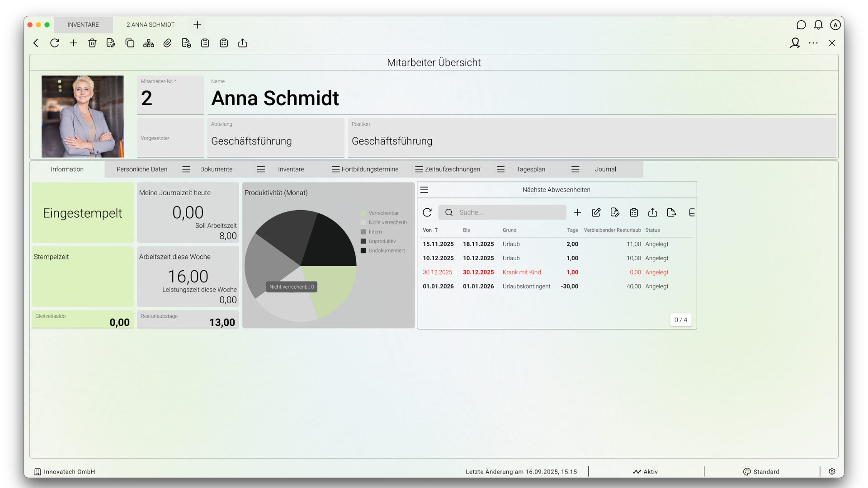
Task: Open the hamburger menu before Journal tab
Action: (575, 169)
